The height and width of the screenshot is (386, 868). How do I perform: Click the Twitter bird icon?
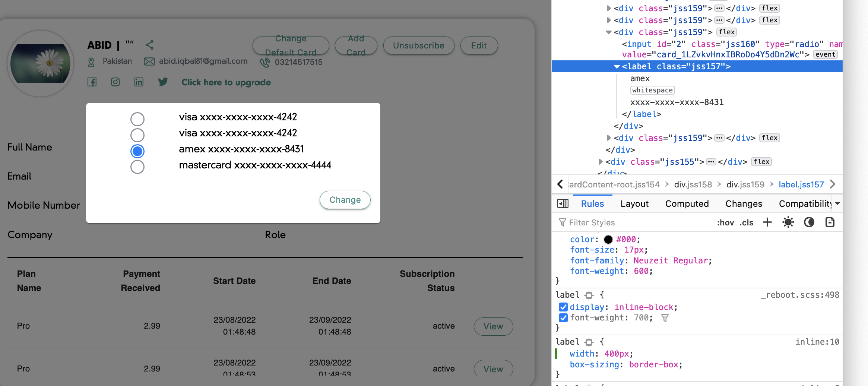pos(163,82)
